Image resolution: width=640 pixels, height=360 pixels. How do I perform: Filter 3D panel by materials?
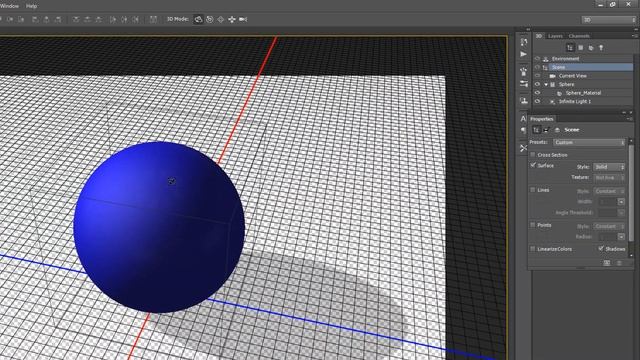[x=591, y=48]
